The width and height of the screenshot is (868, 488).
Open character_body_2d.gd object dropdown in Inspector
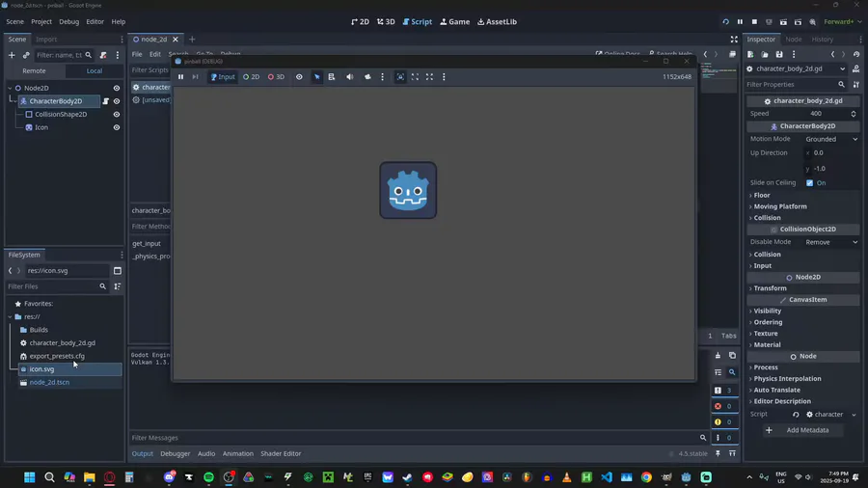[x=796, y=69]
